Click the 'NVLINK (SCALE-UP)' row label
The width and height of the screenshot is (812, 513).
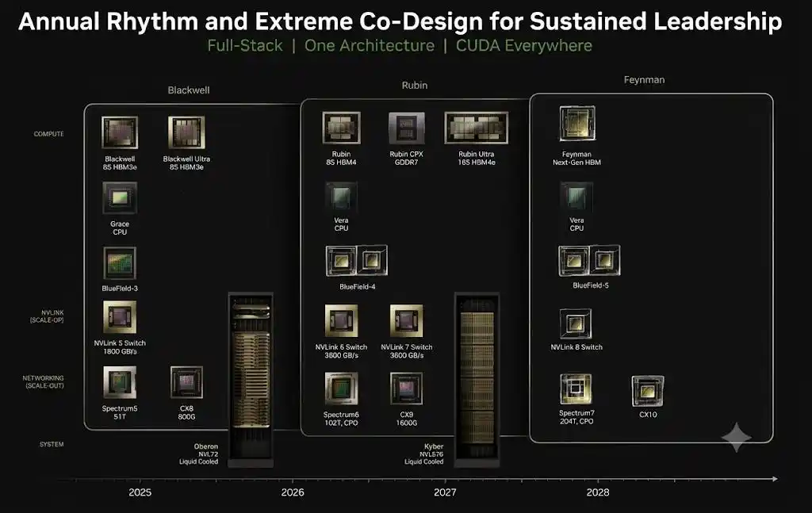click(47, 316)
